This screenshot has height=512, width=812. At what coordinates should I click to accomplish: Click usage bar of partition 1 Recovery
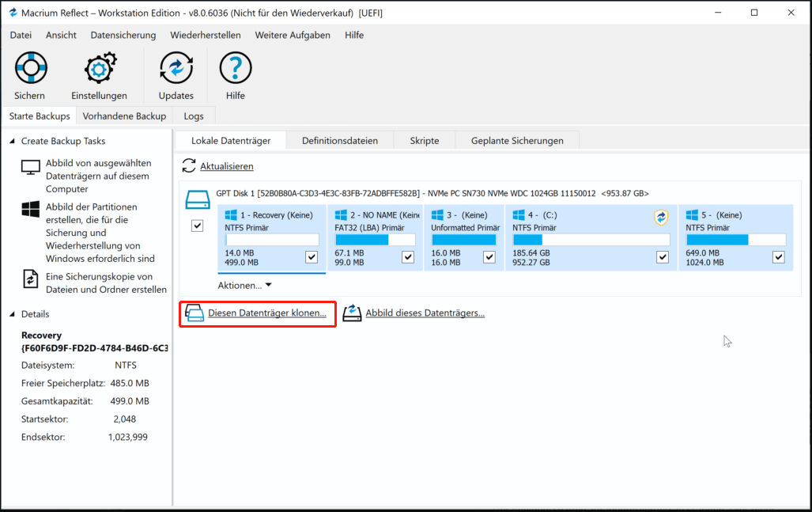tap(272, 240)
